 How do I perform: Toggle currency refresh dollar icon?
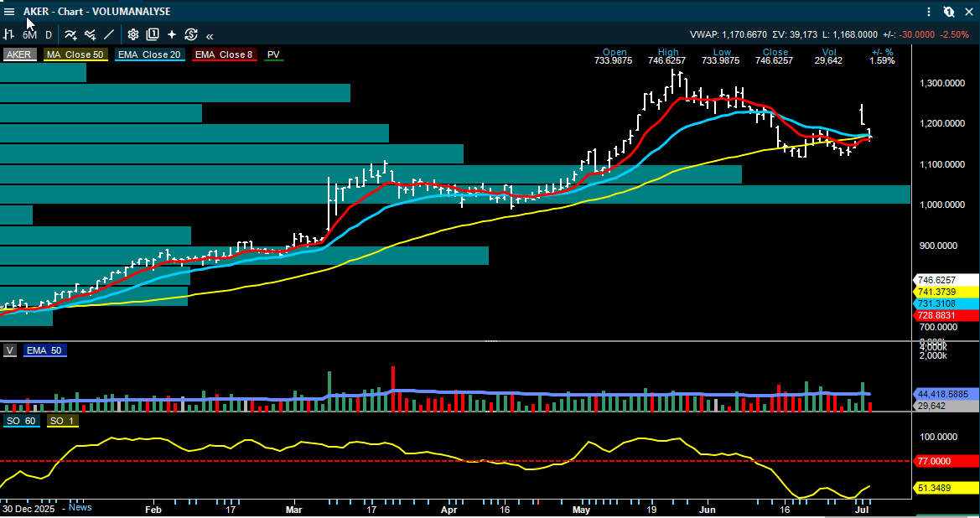click(190, 35)
